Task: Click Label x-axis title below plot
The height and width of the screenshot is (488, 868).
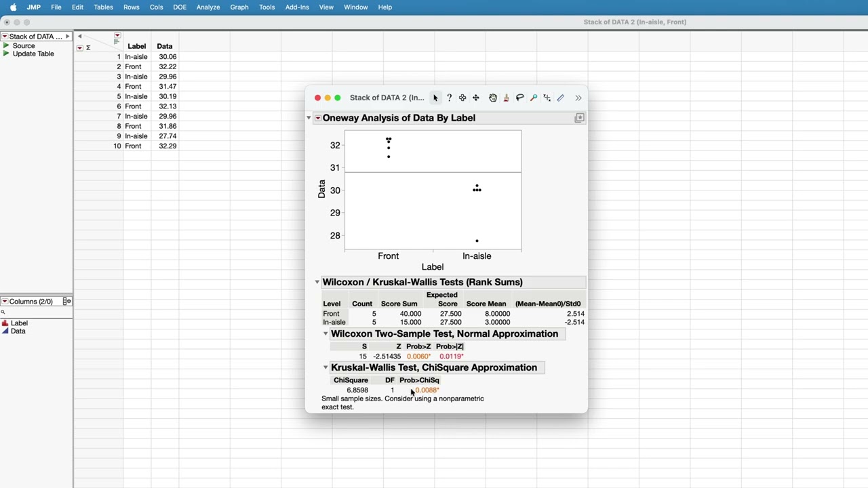Action: (x=433, y=267)
